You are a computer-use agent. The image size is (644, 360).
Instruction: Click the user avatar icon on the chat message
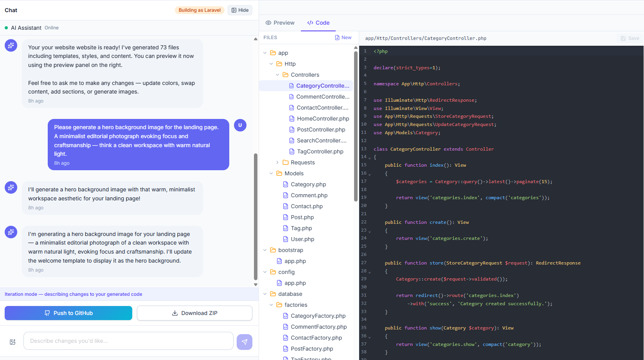click(240, 125)
